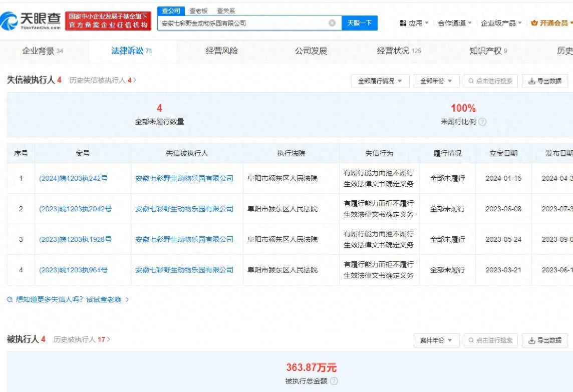View 历史被执行人 17 records link
The width and height of the screenshot is (573, 392).
81,340
